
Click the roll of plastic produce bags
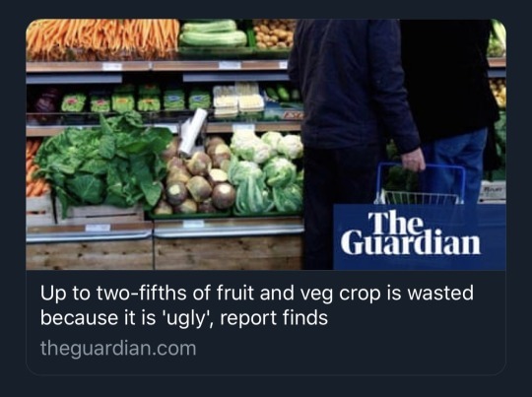click(x=192, y=131)
